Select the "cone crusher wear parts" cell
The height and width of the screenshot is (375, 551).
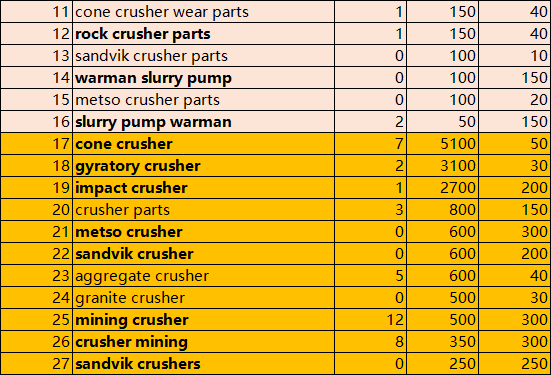pos(203,12)
